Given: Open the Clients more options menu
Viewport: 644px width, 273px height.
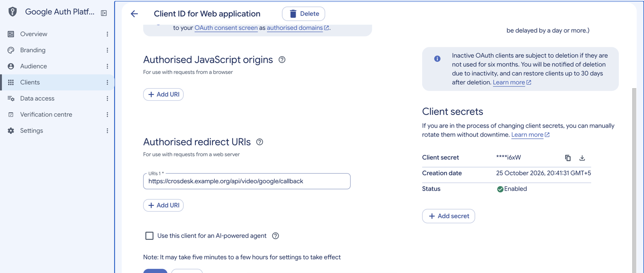Looking at the screenshot, I should 107,82.
